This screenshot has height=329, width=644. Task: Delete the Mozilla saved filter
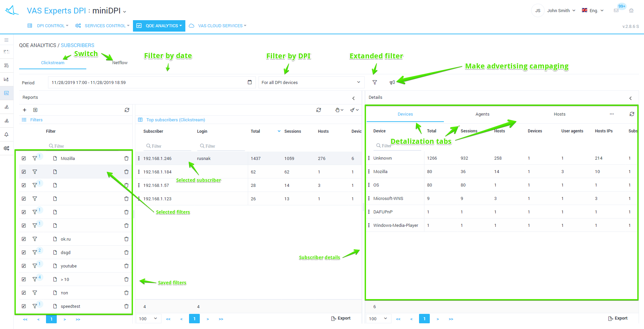pyautogui.click(x=126, y=159)
